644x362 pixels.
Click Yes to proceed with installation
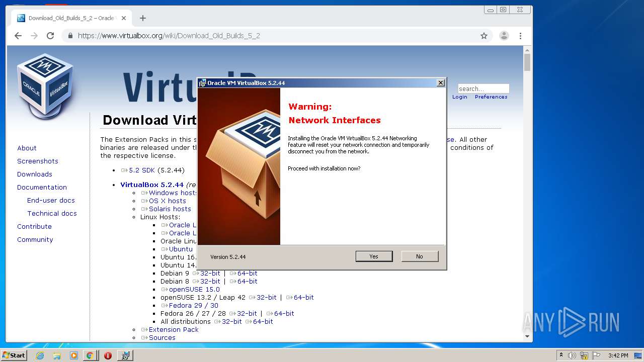[374, 256]
